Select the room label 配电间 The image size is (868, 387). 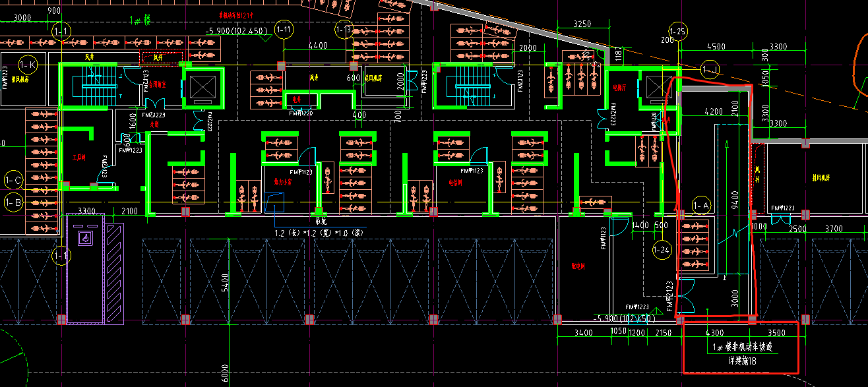click(579, 266)
